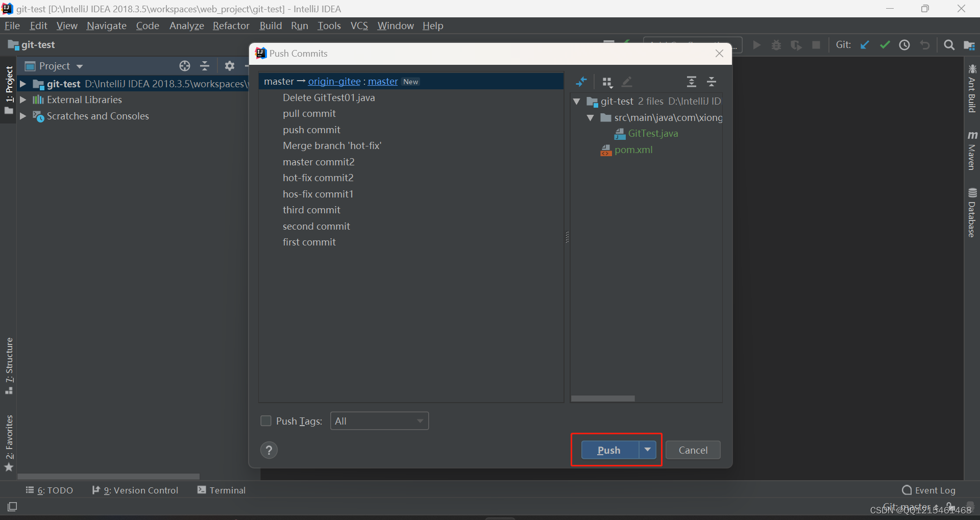Expand the External Libraries node
The image size is (980, 520).
(x=23, y=100)
